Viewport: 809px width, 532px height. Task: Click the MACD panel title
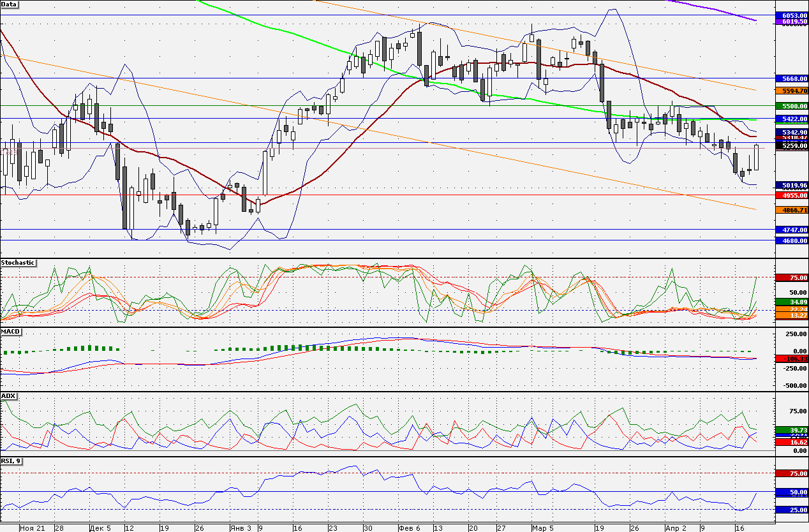11,332
